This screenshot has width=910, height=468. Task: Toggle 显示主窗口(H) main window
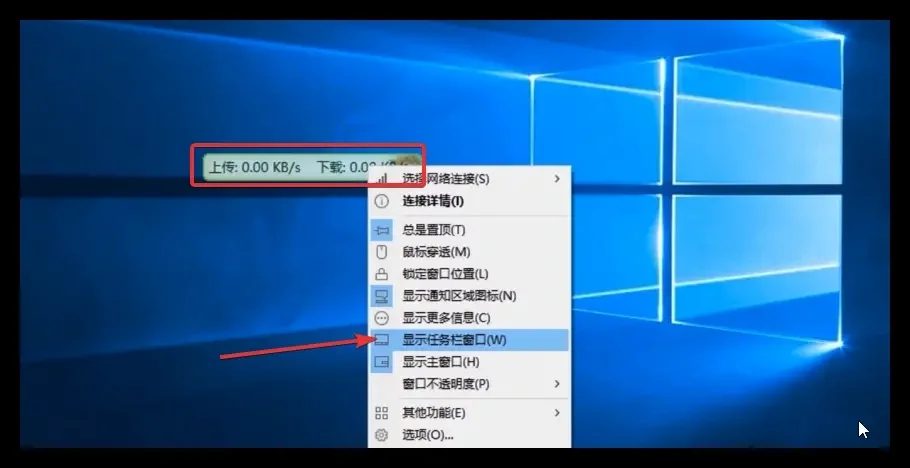point(469,362)
